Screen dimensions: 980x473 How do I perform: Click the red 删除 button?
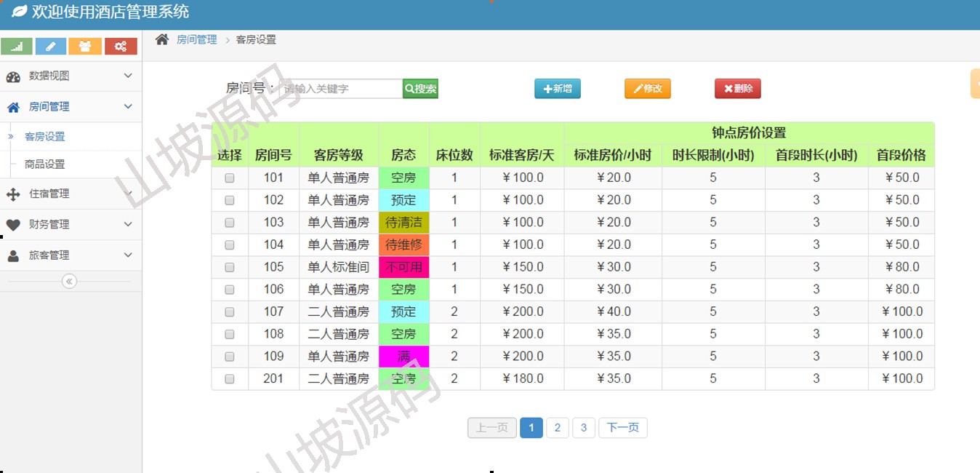point(737,89)
